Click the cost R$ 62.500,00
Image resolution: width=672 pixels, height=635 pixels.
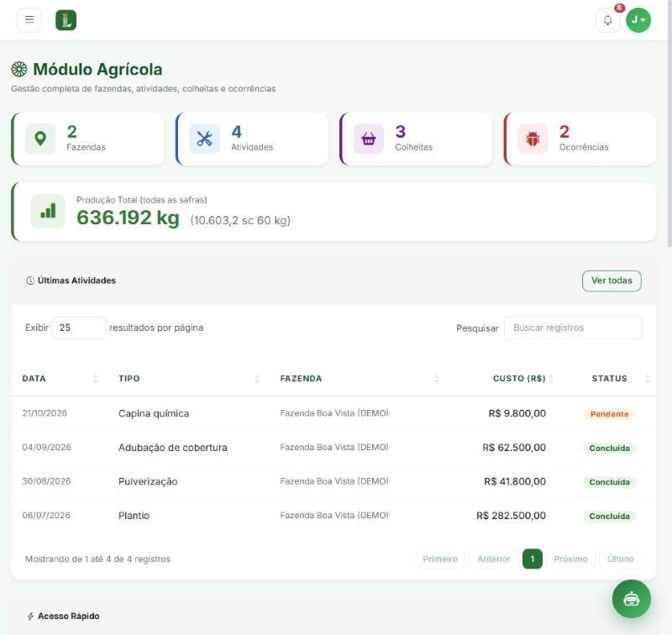click(x=514, y=448)
